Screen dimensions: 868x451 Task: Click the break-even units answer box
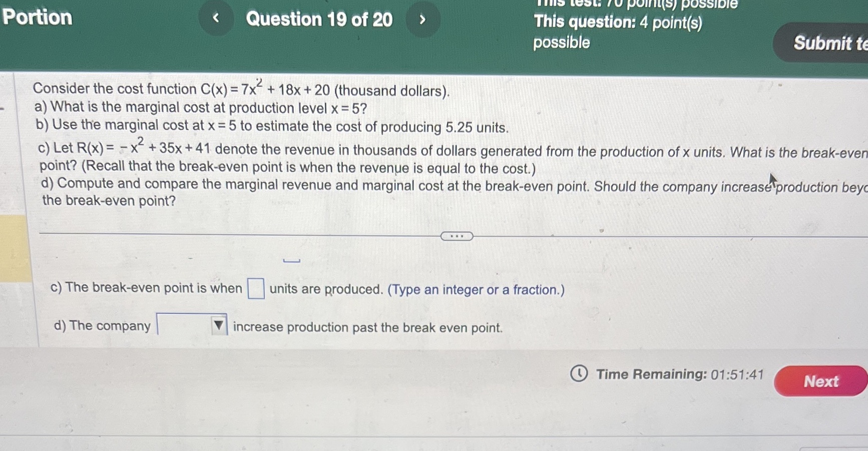point(257,288)
